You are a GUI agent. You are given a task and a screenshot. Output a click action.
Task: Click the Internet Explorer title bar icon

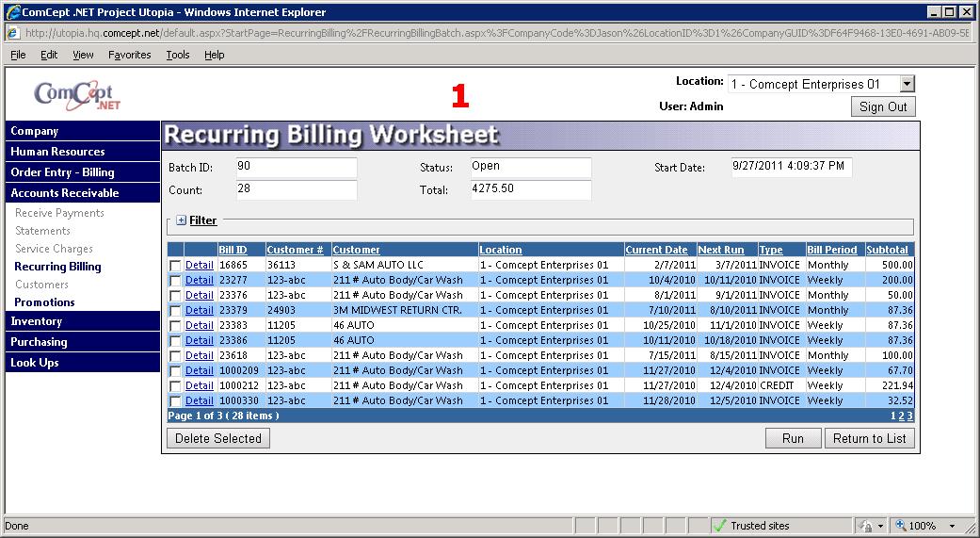click(x=12, y=12)
